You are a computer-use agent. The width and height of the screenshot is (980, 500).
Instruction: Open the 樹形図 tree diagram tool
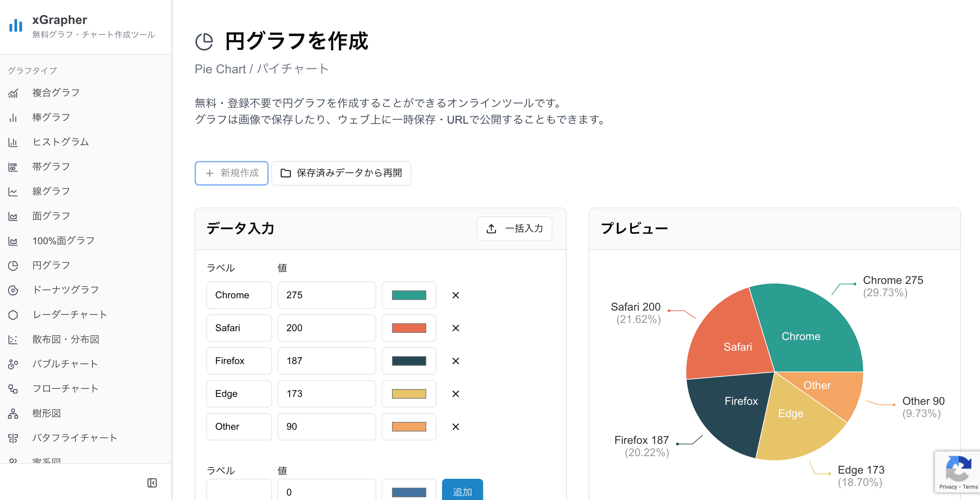pyautogui.click(x=13, y=413)
